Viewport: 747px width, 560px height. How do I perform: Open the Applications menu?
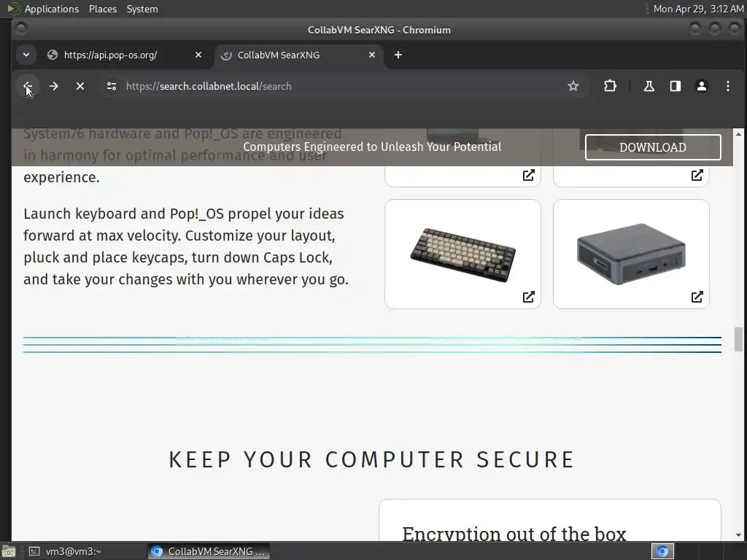pos(52,9)
